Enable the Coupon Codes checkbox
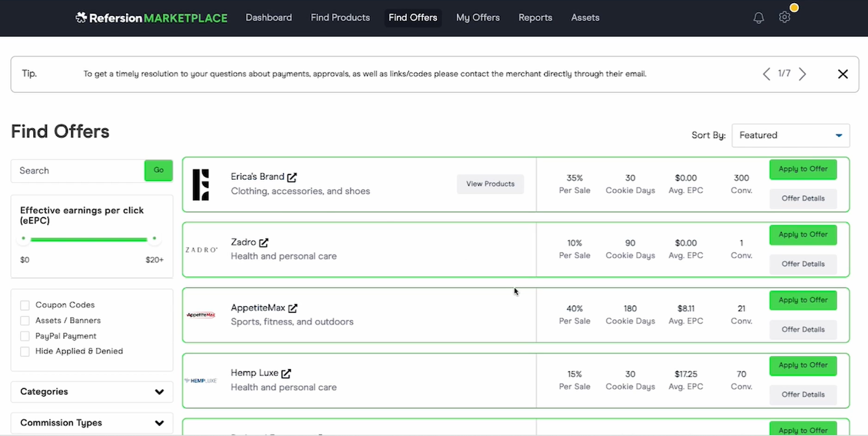The height and width of the screenshot is (436, 868). point(25,305)
